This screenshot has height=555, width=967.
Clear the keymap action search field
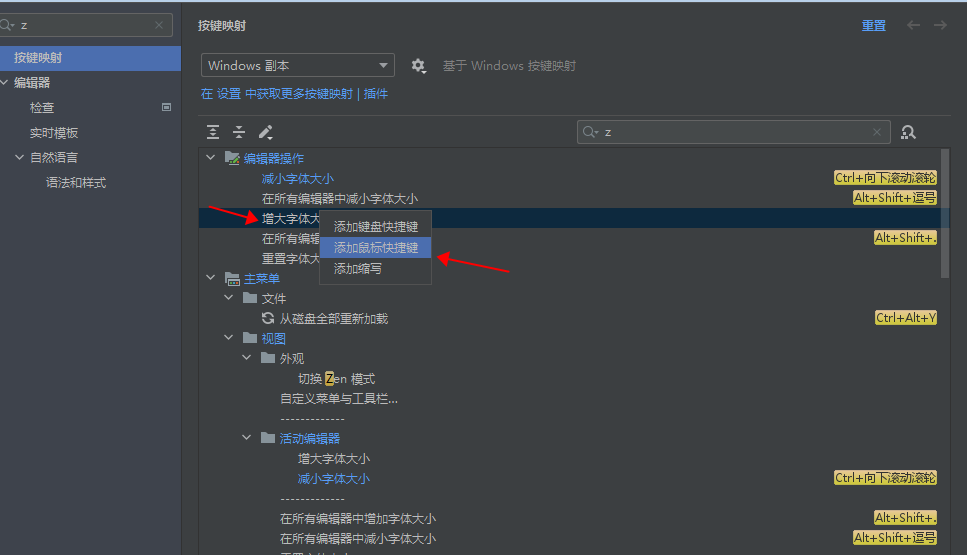878,132
